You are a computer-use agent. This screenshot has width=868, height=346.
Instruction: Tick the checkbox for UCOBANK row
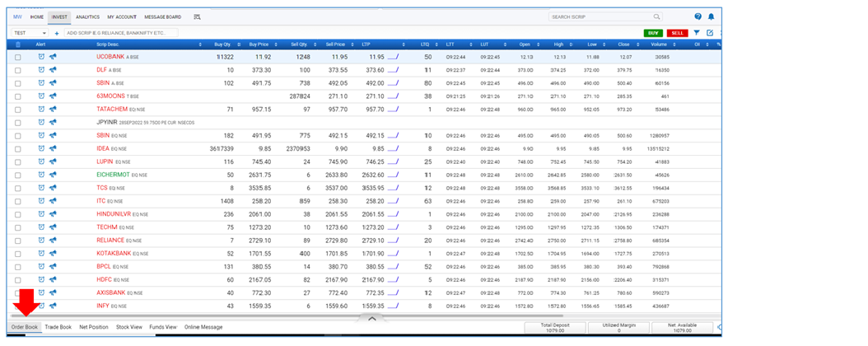pyautogui.click(x=18, y=57)
